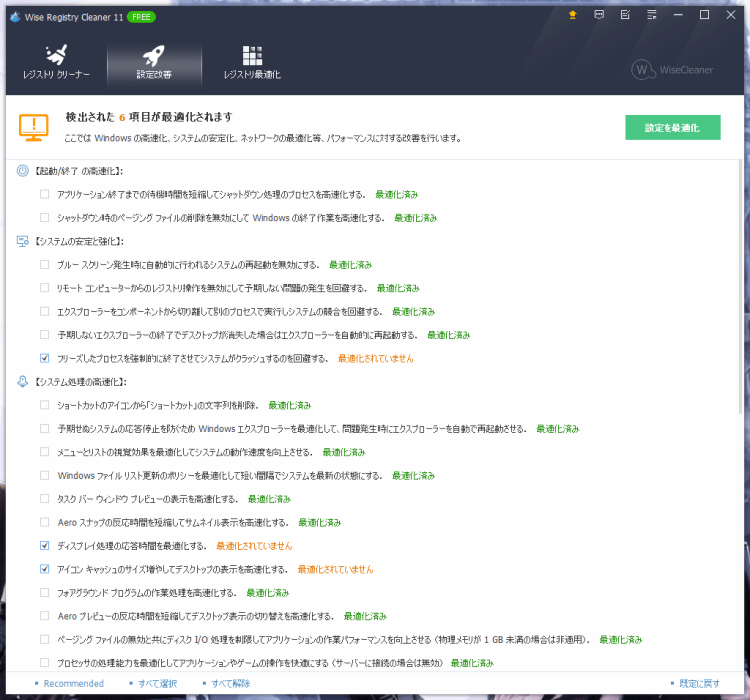Click the orange monitor warning icon

[33, 127]
